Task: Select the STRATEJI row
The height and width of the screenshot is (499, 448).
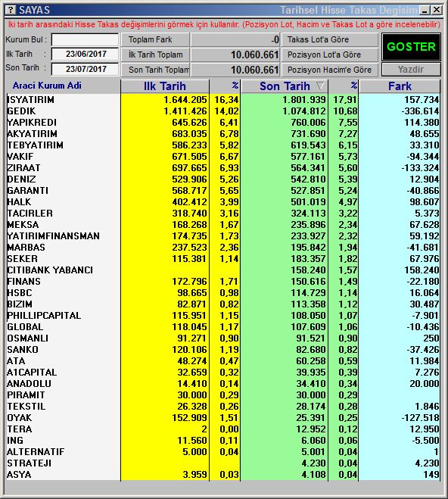Action: click(x=223, y=463)
